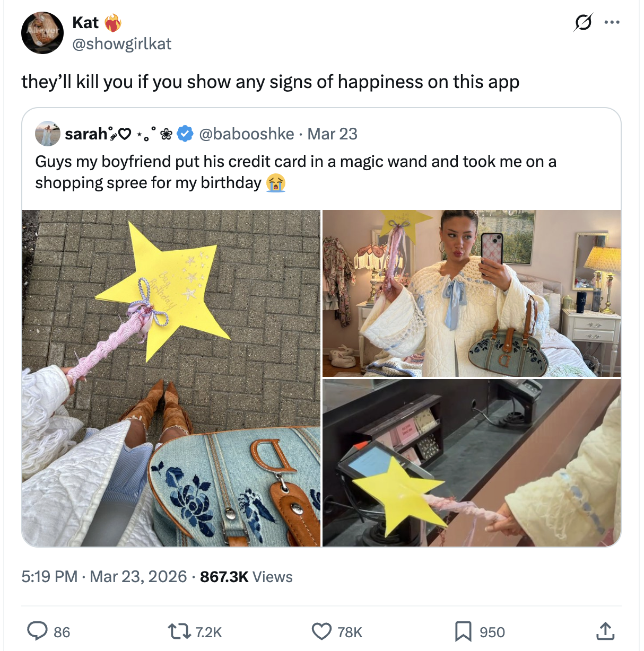Click the Grok actions icon near the top
644x651 pixels.
[582, 22]
